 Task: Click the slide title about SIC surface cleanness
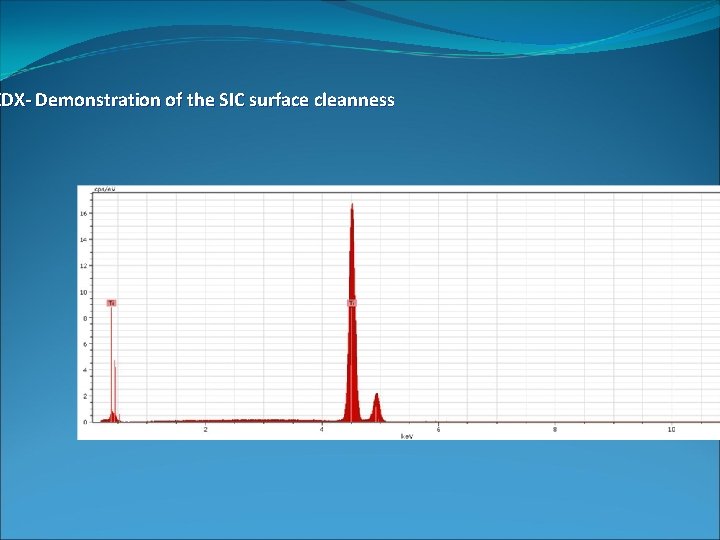tap(197, 100)
